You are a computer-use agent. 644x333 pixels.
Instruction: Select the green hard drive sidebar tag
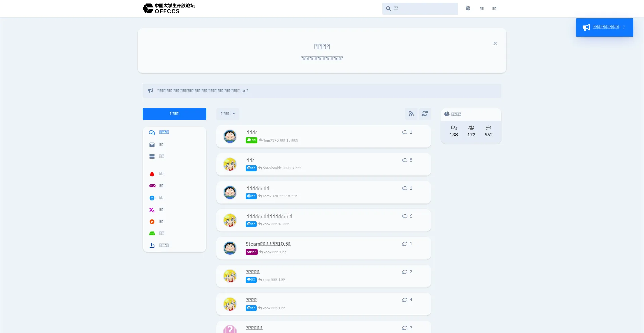tap(157, 233)
